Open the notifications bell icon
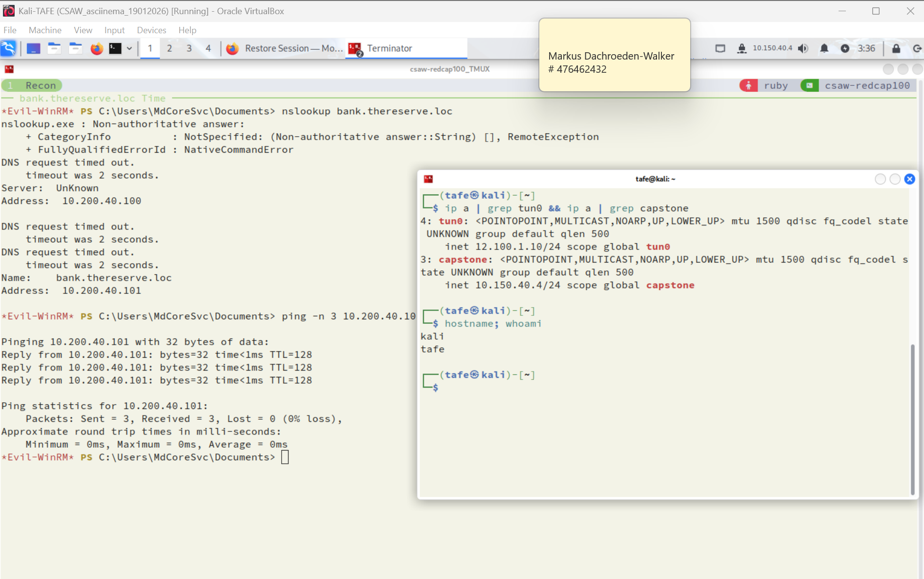The height and width of the screenshot is (579, 924). [824, 48]
